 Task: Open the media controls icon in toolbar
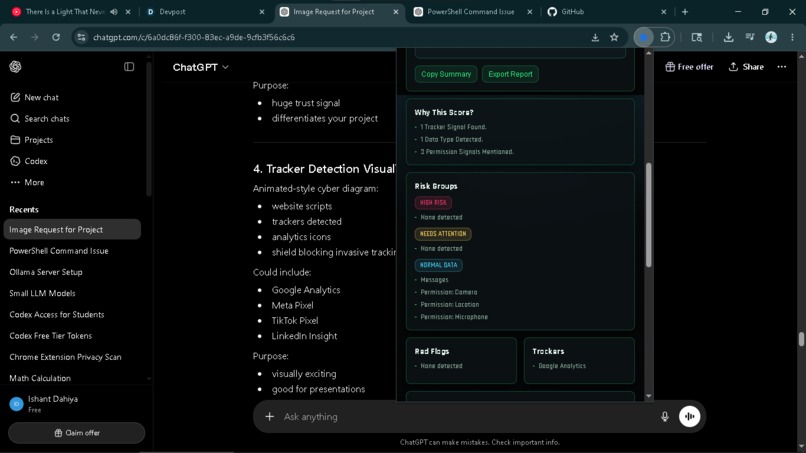click(x=750, y=37)
